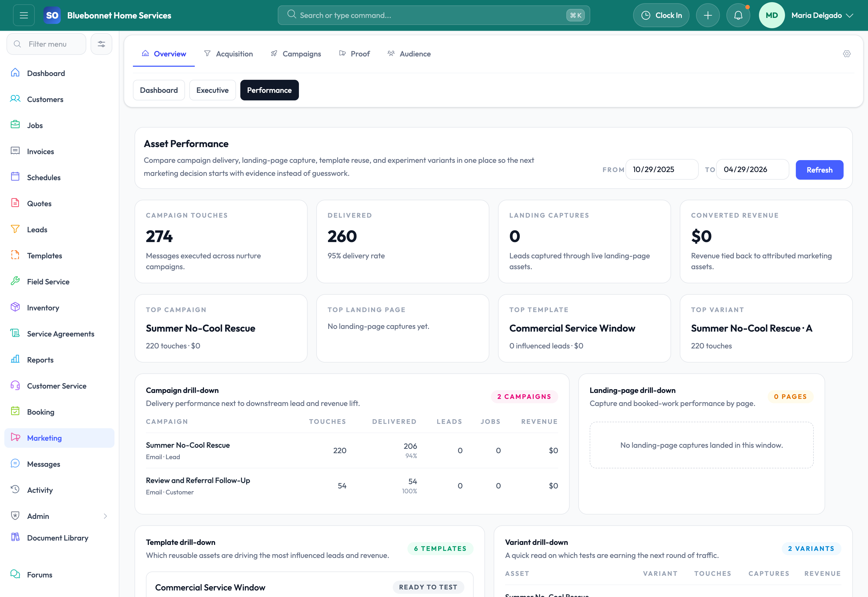Open Messages in sidebar
Image resolution: width=868 pixels, height=597 pixels.
[59, 464]
